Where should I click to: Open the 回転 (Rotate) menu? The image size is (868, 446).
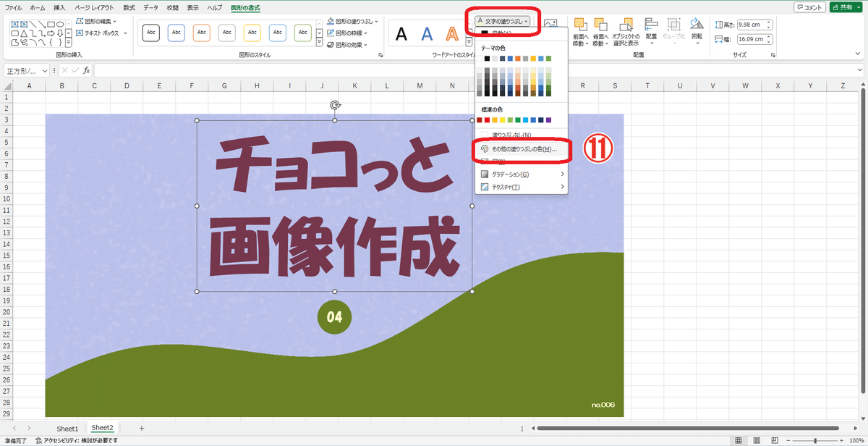point(697,32)
